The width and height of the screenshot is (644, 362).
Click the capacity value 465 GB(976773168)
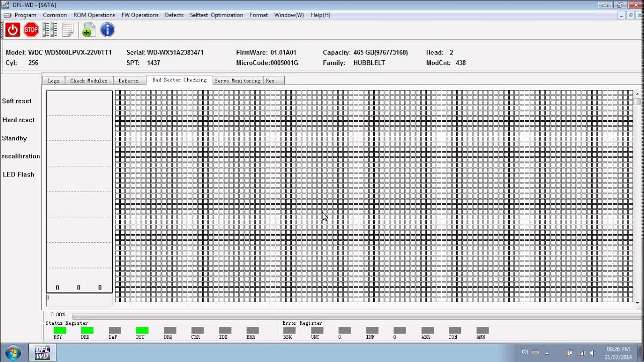coord(381,52)
